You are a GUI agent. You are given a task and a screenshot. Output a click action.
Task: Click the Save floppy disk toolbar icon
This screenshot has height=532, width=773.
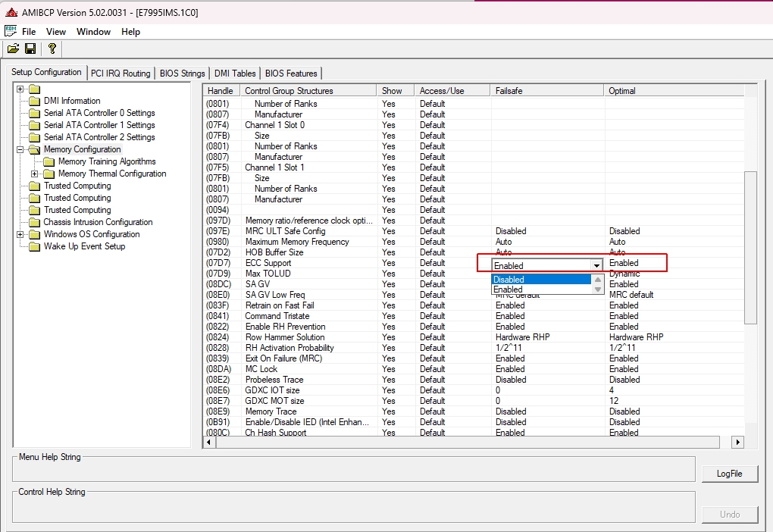30,49
